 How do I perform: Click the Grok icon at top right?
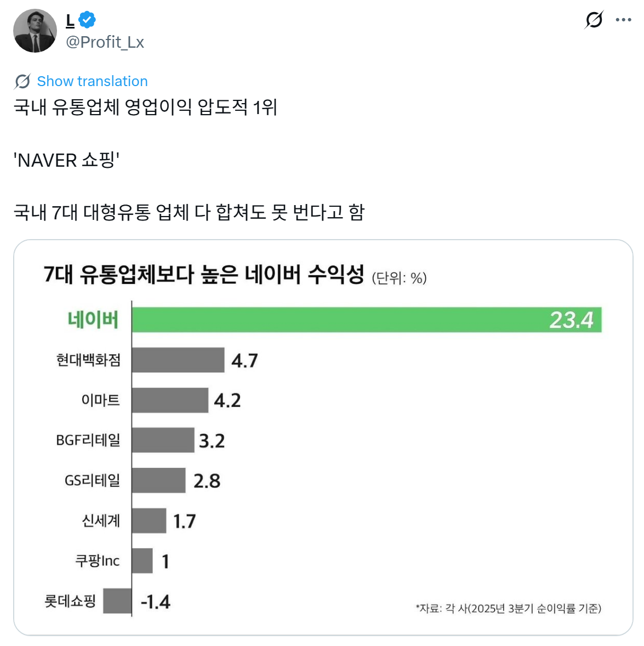594,20
